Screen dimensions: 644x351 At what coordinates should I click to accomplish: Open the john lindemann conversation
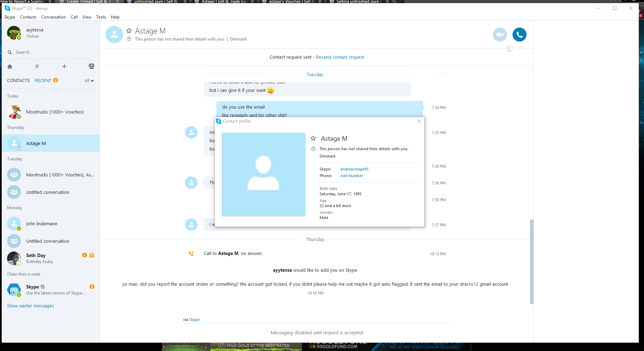click(51, 224)
